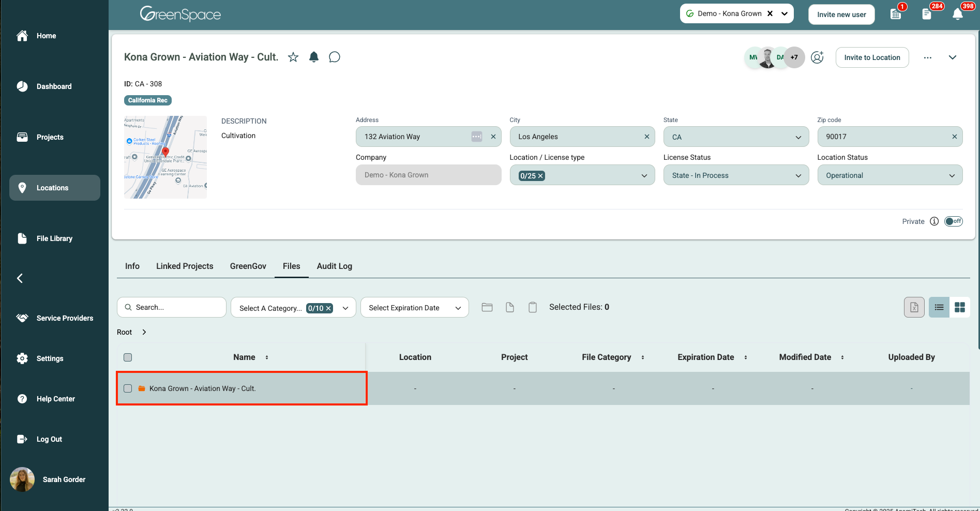This screenshot has height=511, width=980.
Task: Click the Private info icon
Action: pyautogui.click(x=934, y=221)
